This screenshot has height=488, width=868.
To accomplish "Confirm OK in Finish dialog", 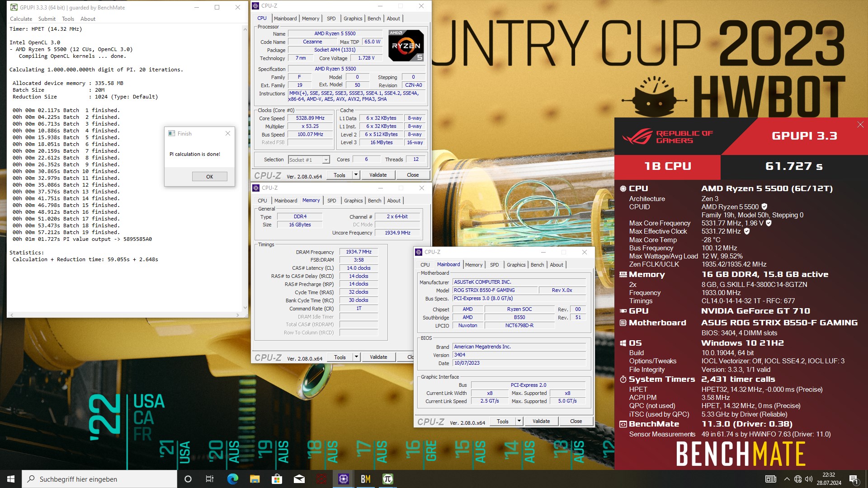I will (x=209, y=177).
